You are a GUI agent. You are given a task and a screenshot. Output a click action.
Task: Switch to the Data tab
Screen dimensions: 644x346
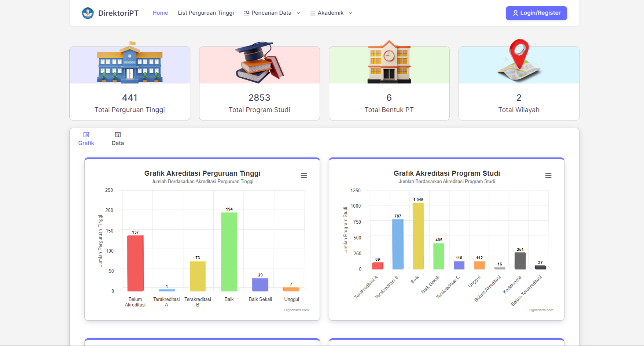coord(118,139)
